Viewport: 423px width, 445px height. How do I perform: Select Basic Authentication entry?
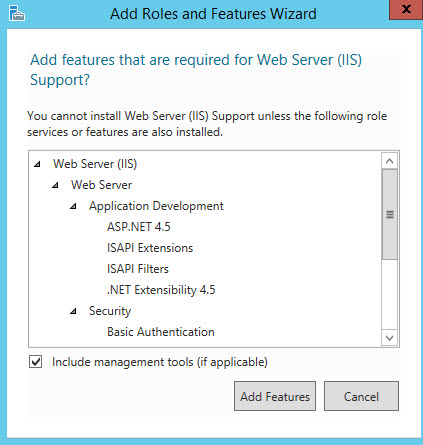point(161,332)
